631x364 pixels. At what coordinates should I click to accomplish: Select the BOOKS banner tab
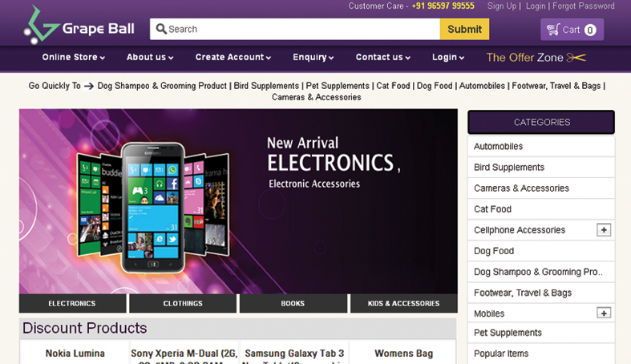(x=293, y=303)
